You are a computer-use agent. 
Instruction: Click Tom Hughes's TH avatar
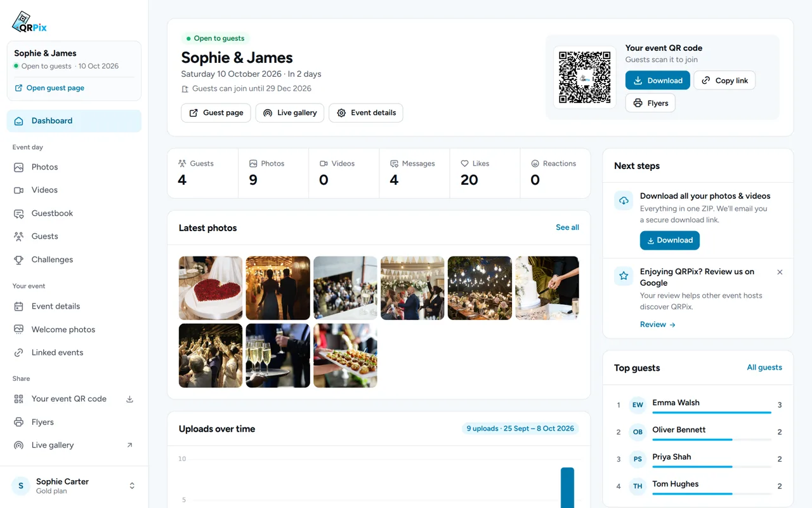point(638,486)
